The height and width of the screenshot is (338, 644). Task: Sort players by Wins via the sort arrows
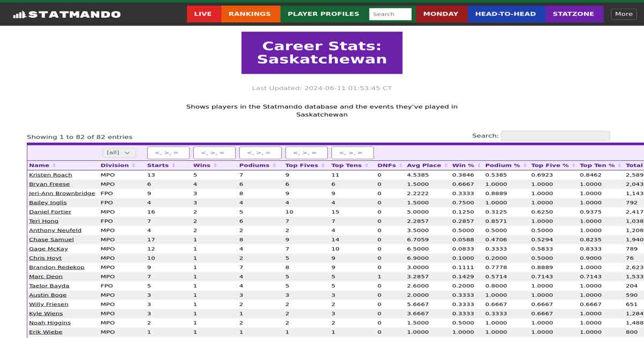[216, 165]
